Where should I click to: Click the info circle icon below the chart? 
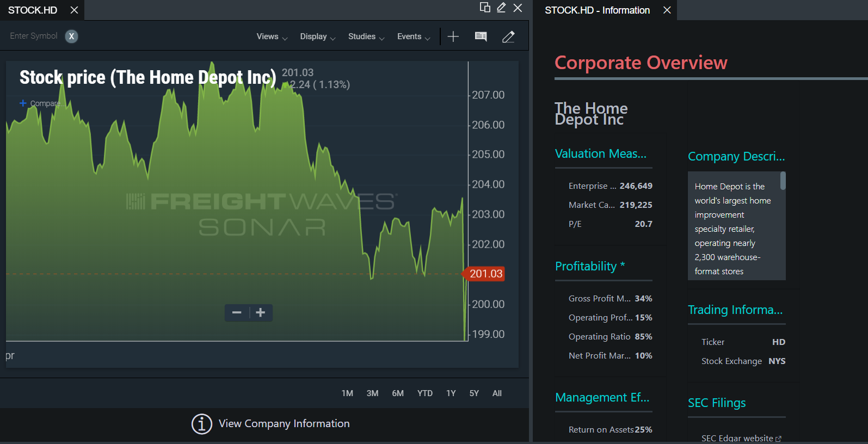pyautogui.click(x=202, y=424)
